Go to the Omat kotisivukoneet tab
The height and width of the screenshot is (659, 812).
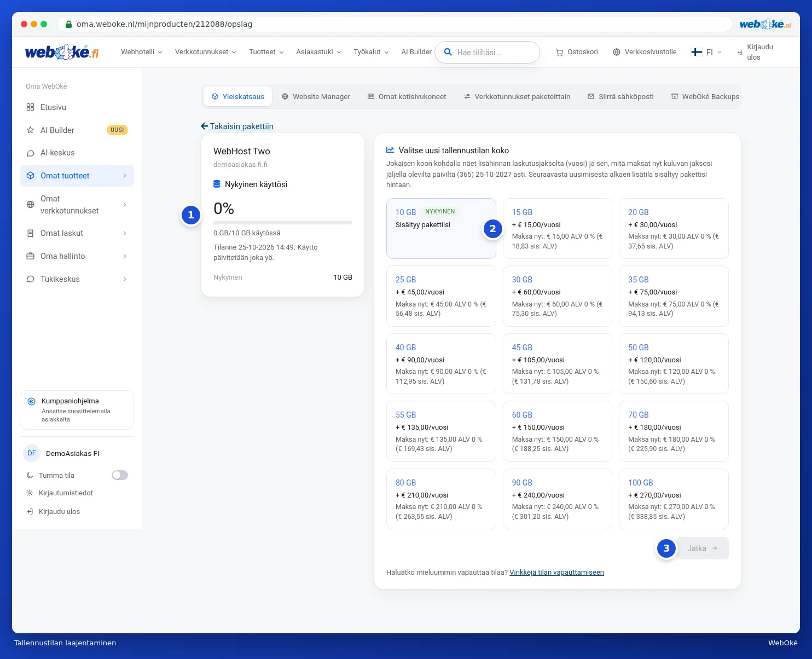click(407, 96)
